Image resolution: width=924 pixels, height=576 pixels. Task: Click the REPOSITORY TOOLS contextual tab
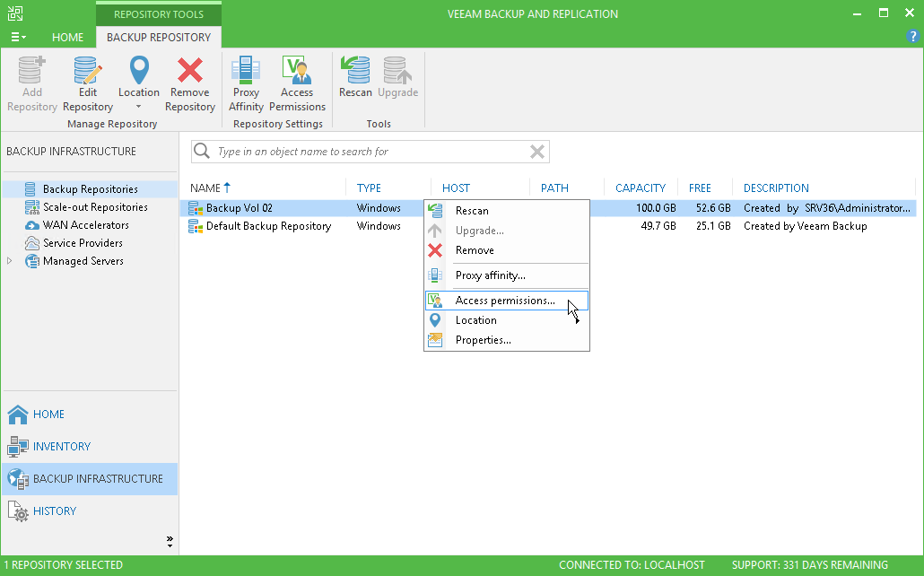click(x=159, y=13)
